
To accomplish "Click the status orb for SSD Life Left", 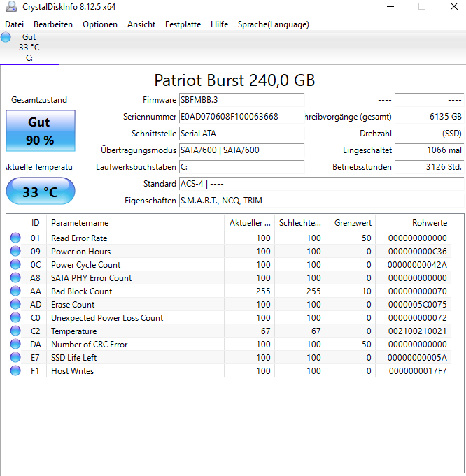I will point(15,357).
